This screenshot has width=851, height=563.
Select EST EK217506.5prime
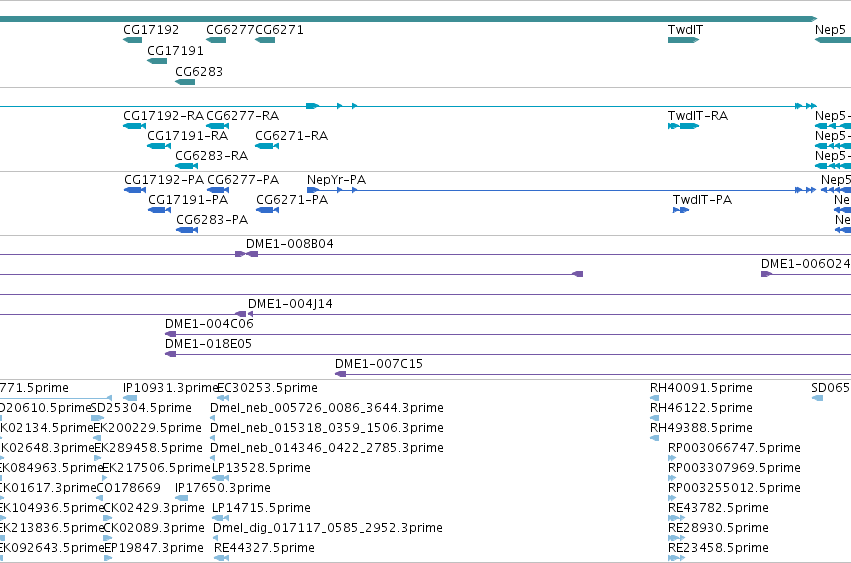pyautogui.click(x=156, y=468)
